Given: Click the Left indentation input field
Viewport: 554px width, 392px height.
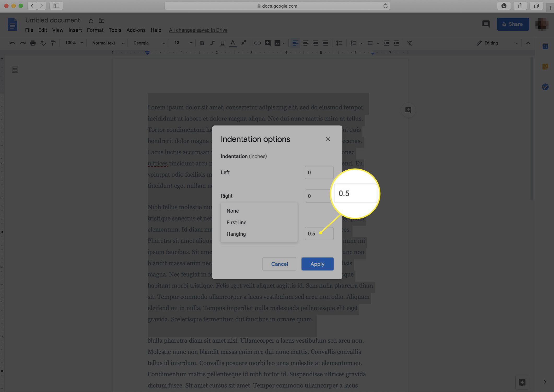Looking at the screenshot, I should [x=319, y=172].
